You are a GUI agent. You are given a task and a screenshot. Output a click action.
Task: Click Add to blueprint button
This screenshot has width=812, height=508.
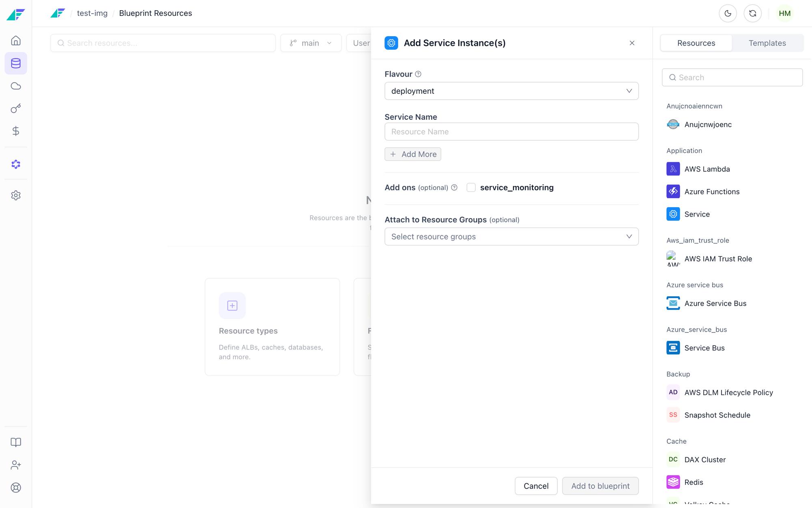coord(600,486)
